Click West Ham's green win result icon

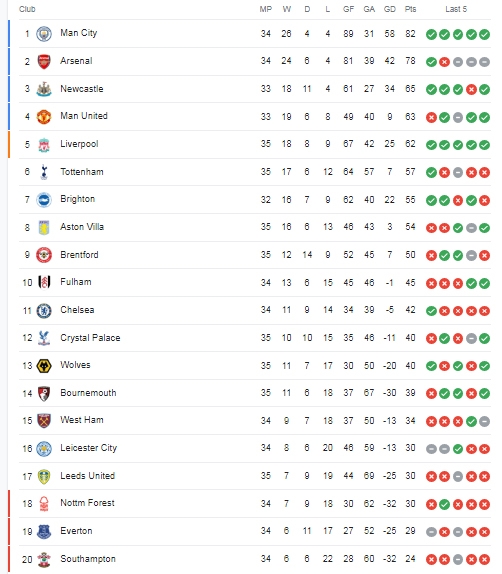471,422
